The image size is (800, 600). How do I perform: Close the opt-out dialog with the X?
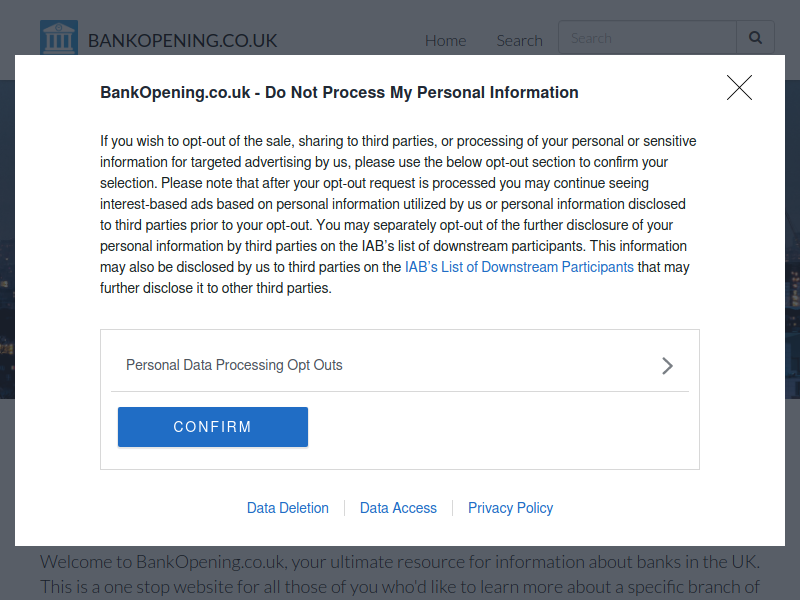pyautogui.click(x=739, y=88)
